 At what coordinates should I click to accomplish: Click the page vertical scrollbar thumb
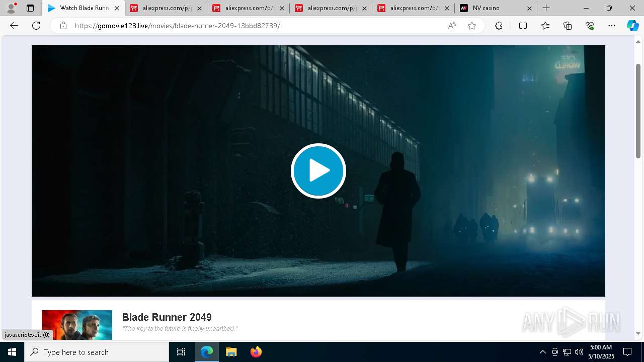click(638, 111)
